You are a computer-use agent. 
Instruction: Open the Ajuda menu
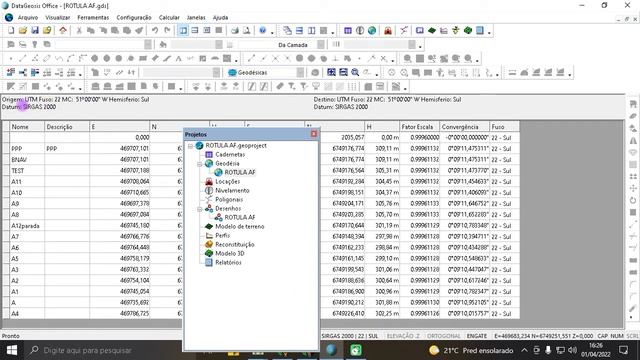(x=220, y=18)
